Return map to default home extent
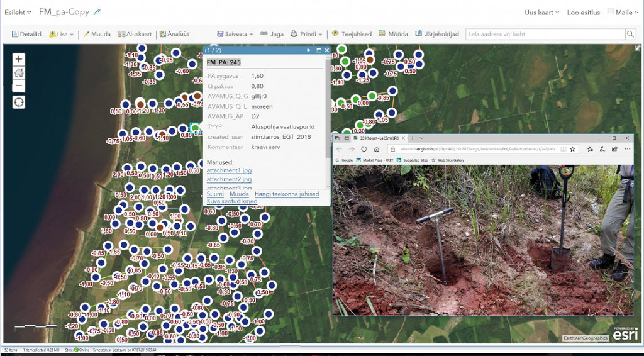Viewport: 644px width, 356px height. (18, 73)
